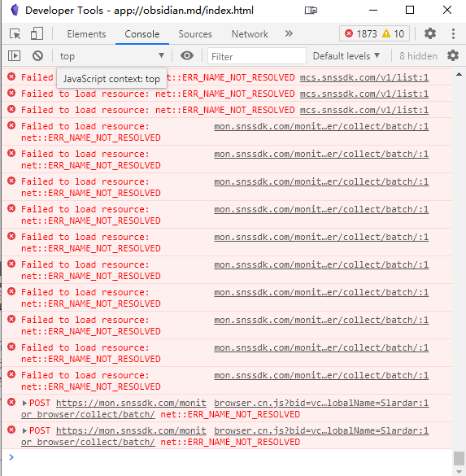The image size is (466, 476).
Task: Open last browser.cn.js Slardar source link
Action: coord(321,430)
